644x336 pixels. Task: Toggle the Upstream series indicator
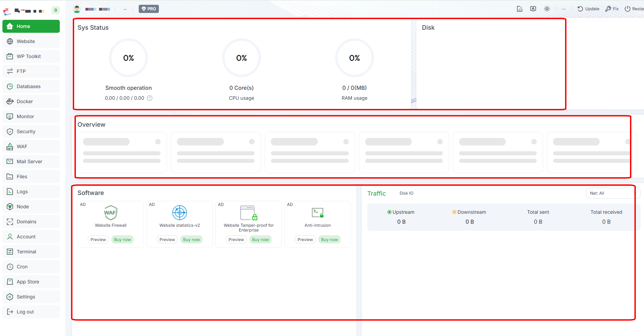pos(389,212)
